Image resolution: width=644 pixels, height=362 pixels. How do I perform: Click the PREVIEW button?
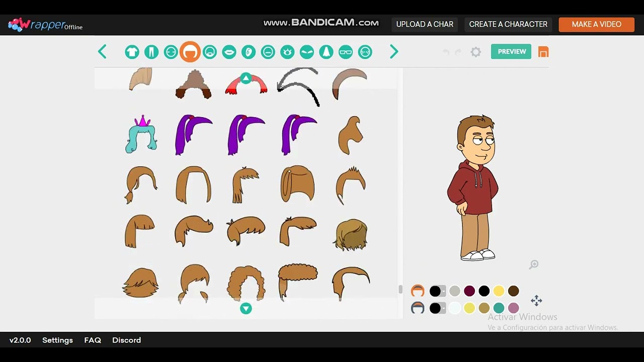[511, 51]
